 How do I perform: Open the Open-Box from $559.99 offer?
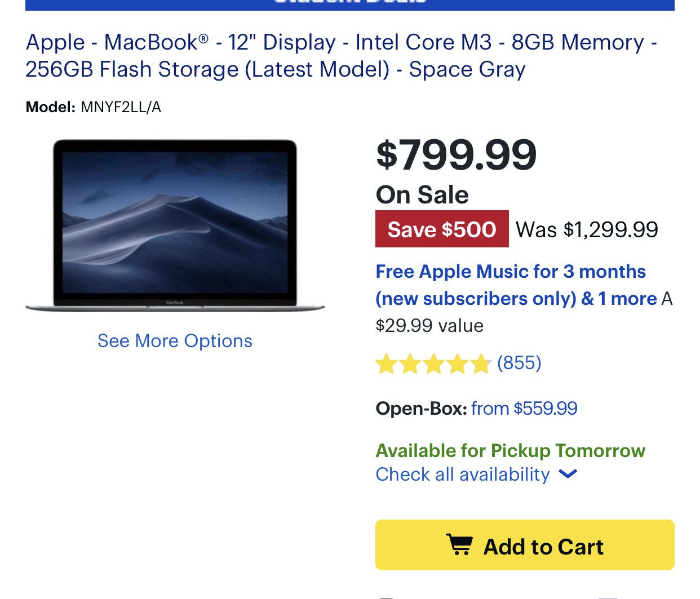(x=524, y=408)
